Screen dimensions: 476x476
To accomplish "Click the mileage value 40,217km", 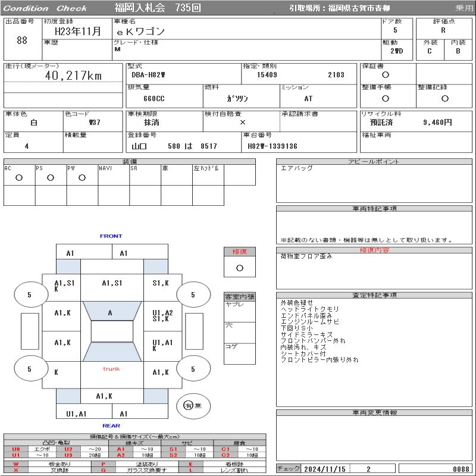I will pos(73,76).
